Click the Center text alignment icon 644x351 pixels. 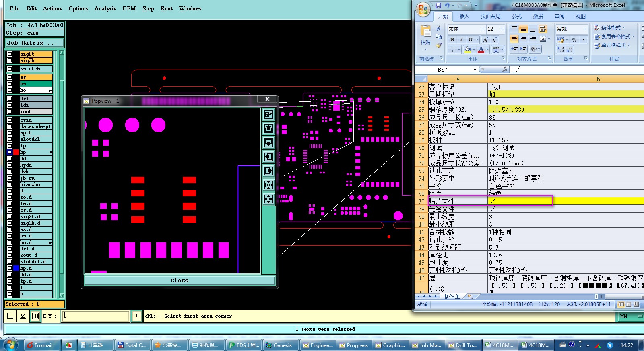pos(524,39)
